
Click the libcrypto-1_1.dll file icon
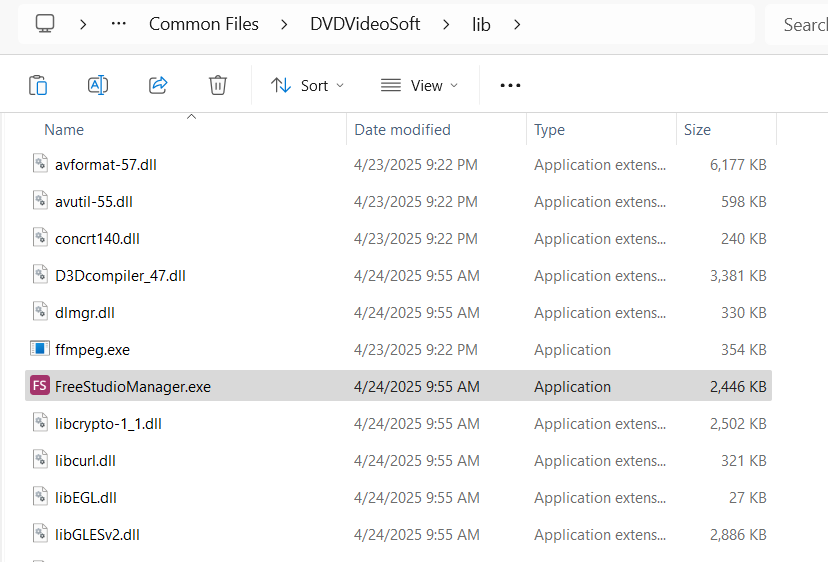pos(41,422)
